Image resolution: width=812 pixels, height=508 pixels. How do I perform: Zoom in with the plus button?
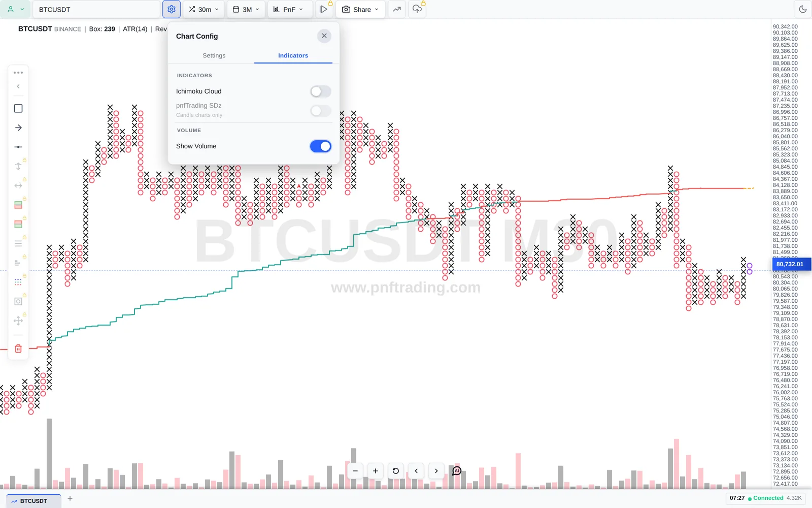376,471
